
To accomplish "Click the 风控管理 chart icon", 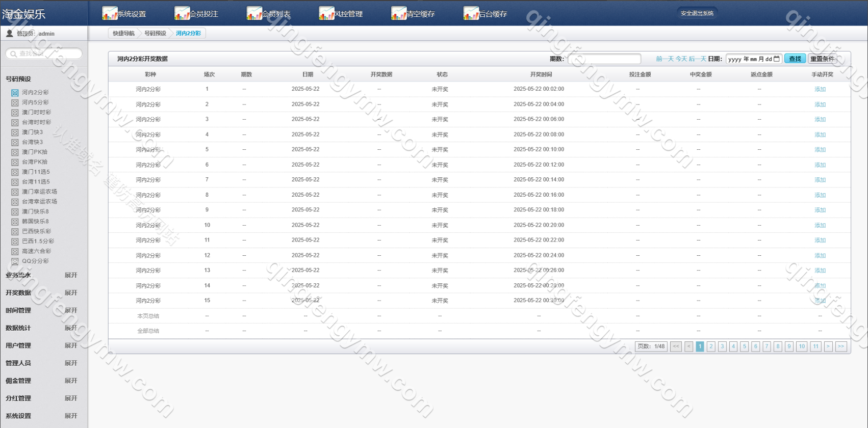I will pos(326,13).
